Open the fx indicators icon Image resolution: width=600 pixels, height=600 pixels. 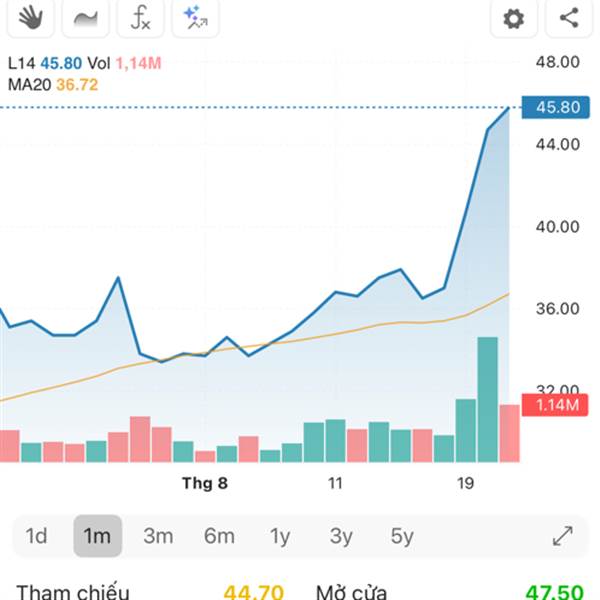[140, 18]
